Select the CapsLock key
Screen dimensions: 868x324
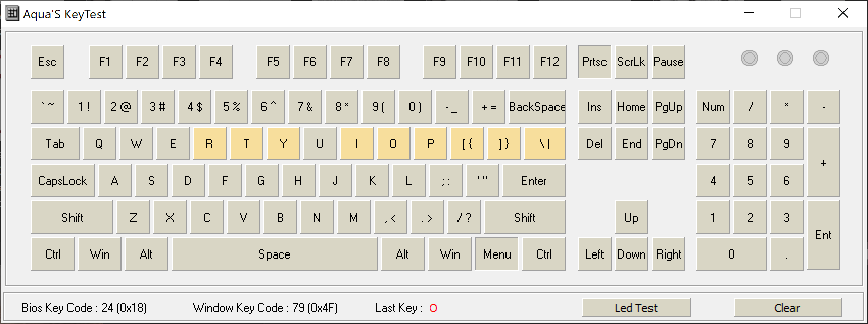63,181
